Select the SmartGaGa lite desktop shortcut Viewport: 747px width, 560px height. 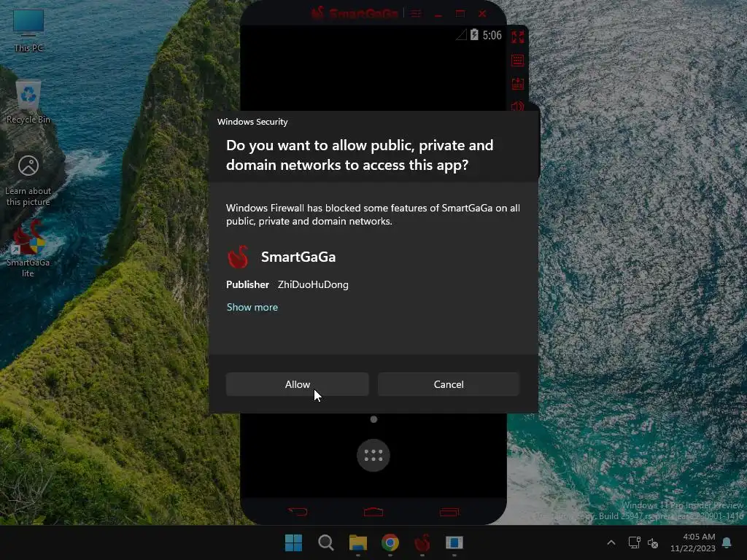pos(28,249)
